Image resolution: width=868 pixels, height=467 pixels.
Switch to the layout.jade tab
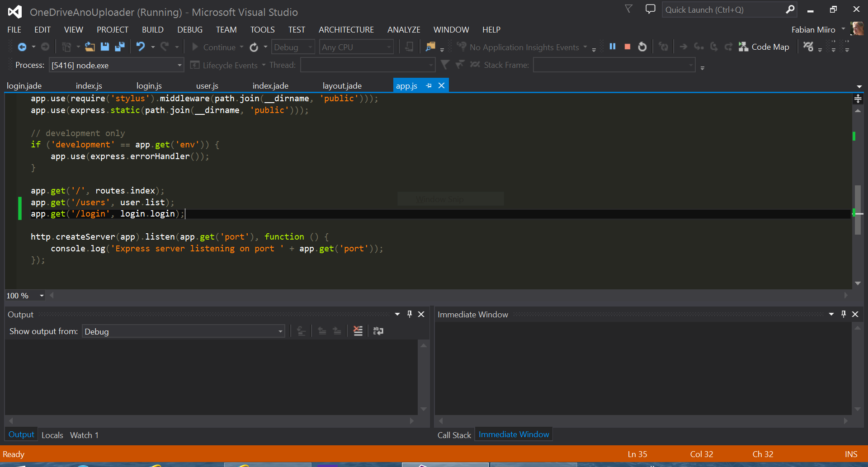[x=342, y=86]
